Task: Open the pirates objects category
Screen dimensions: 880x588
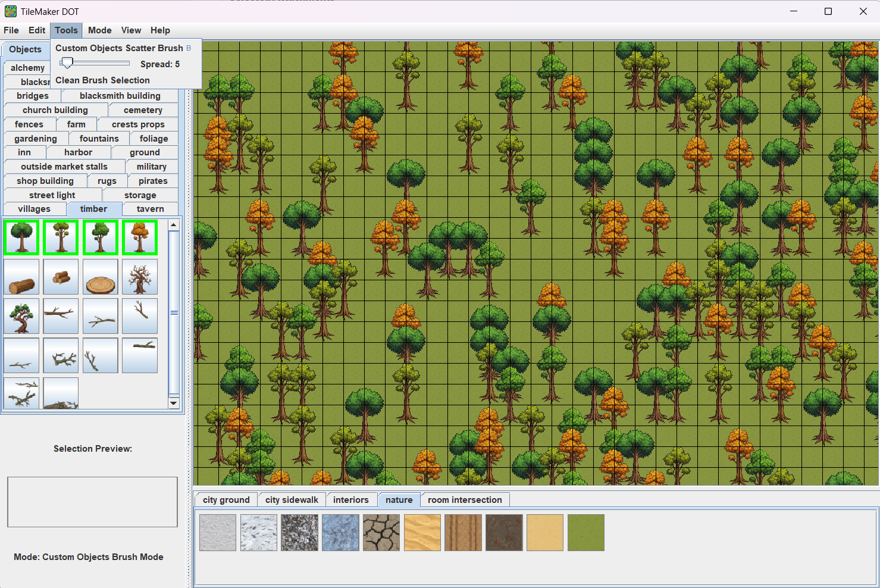Action: click(x=153, y=181)
